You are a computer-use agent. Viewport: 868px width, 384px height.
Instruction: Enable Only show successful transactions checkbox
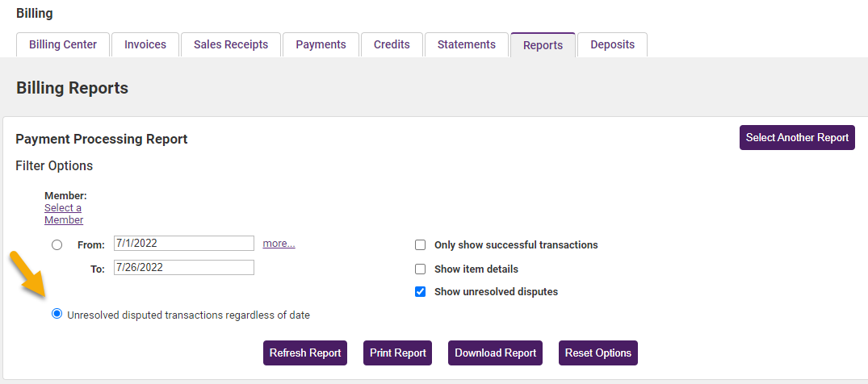420,245
